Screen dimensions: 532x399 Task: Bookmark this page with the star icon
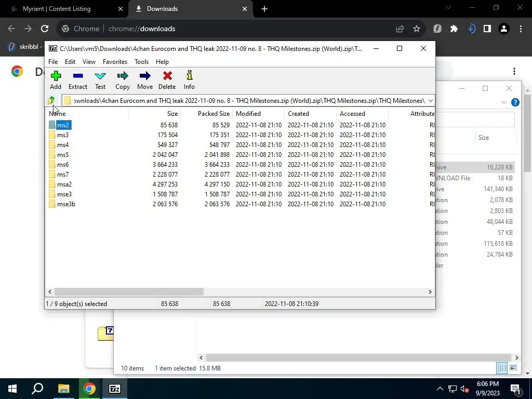pyautogui.click(x=417, y=29)
